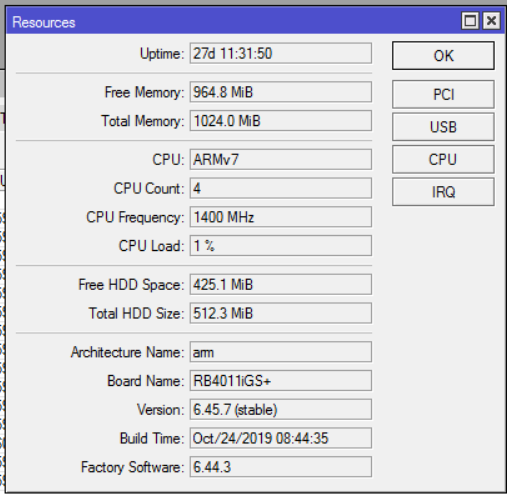
Task: Click the Total Memory field
Action: click(x=281, y=121)
